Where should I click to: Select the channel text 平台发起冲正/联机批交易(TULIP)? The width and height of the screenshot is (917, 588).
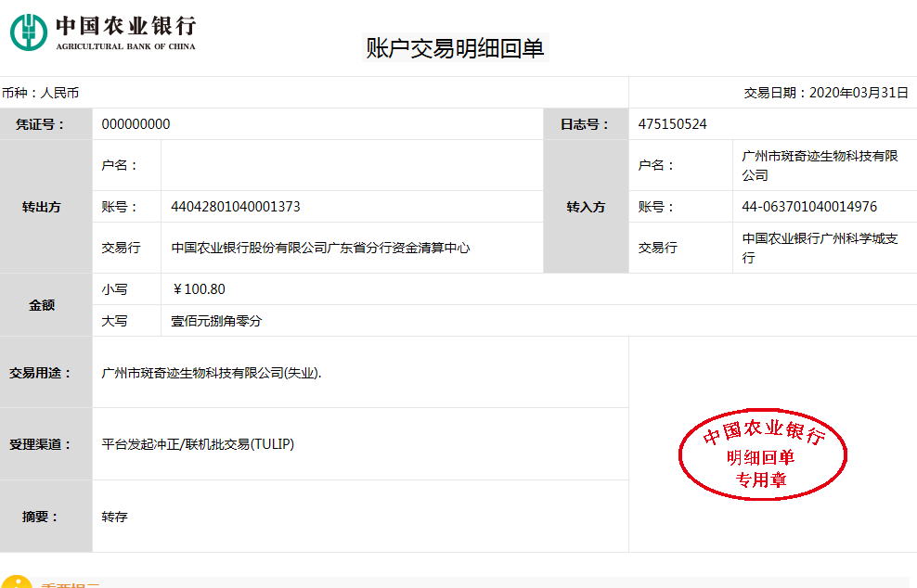(198, 444)
